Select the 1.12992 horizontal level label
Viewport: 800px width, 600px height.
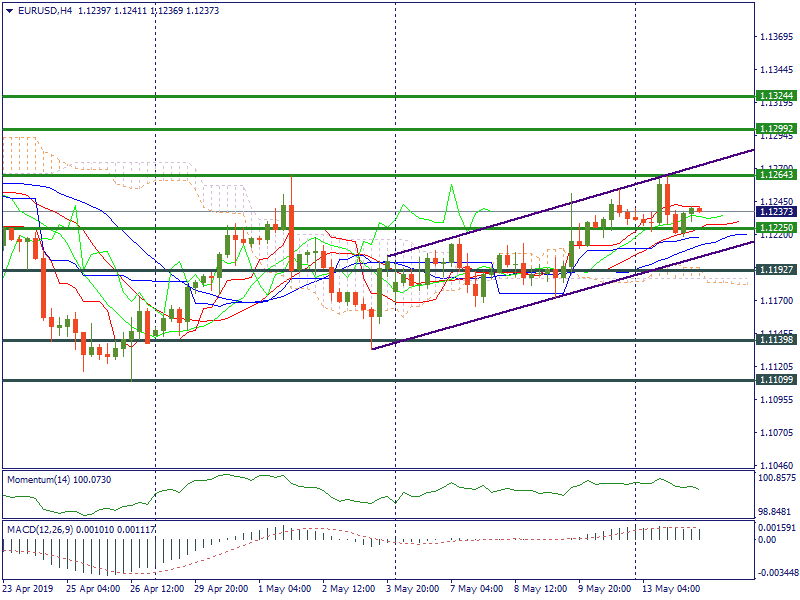point(775,129)
